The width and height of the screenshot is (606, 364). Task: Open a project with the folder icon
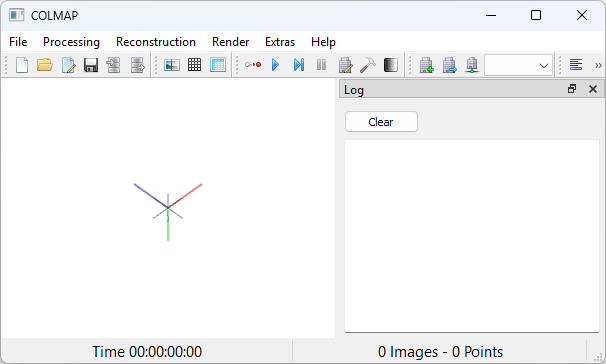tap(45, 65)
